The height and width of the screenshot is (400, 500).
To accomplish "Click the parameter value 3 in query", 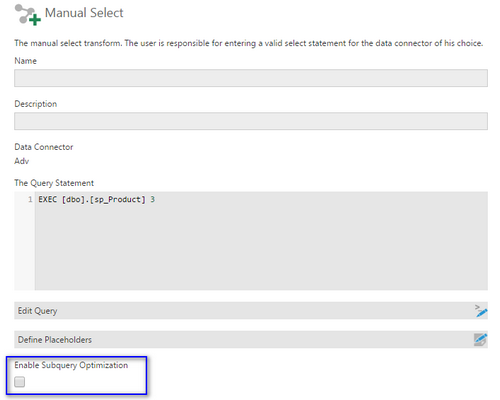I will [152, 199].
